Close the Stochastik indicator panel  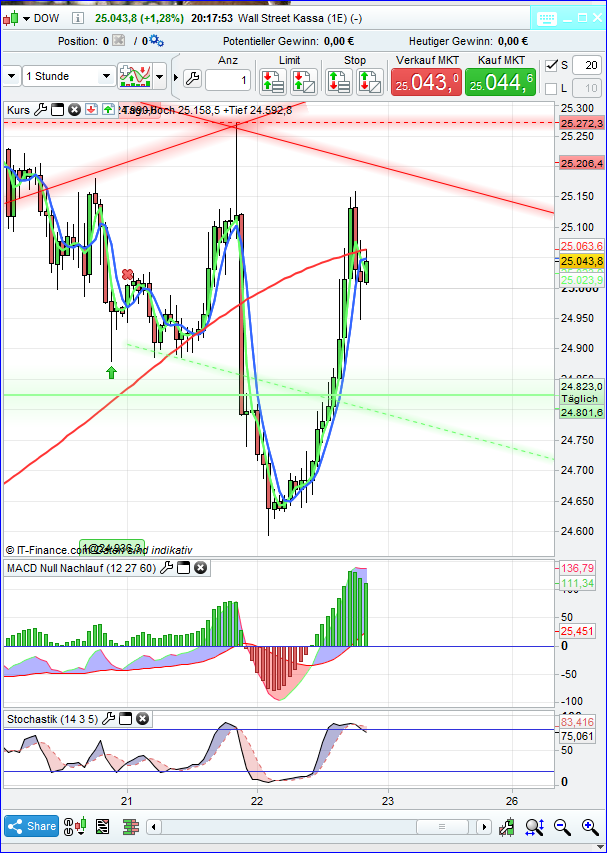pyautogui.click(x=141, y=719)
